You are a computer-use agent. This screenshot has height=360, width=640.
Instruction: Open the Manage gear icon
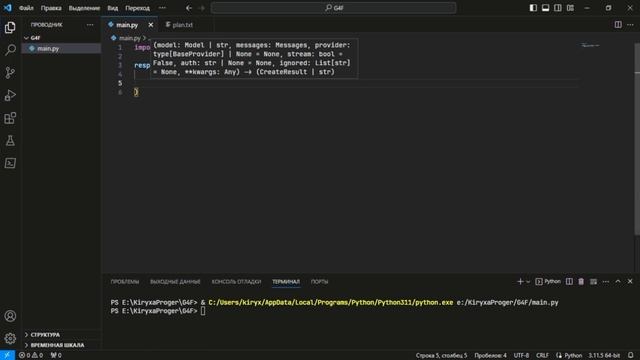10,338
